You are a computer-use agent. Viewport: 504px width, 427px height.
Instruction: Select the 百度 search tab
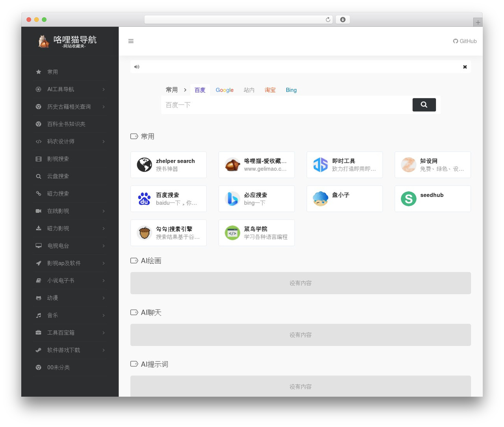(x=200, y=90)
